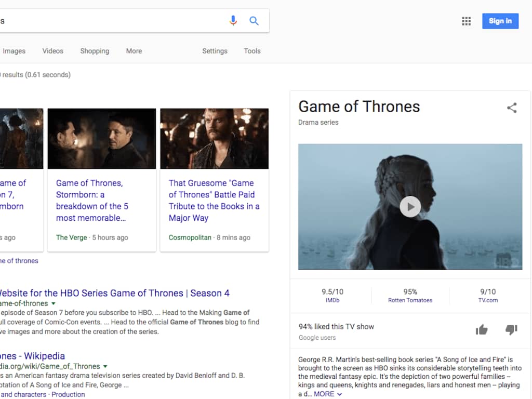532x399 pixels.
Task: Click the voice search microphone icon
Action: pyautogui.click(x=233, y=21)
